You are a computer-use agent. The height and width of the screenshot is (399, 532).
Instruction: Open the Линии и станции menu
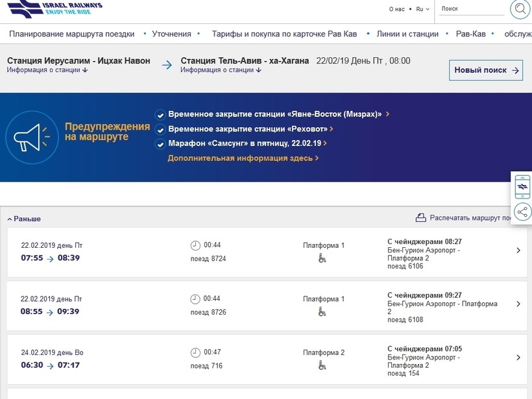point(407,34)
